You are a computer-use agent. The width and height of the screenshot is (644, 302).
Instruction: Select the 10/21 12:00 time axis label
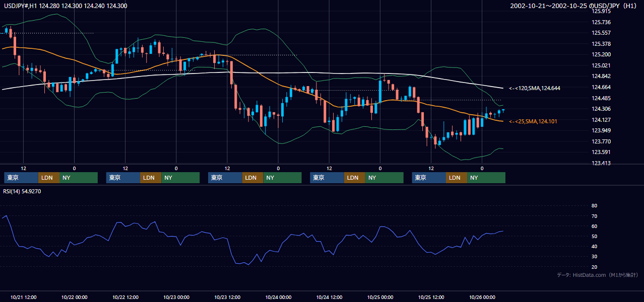[23, 297]
